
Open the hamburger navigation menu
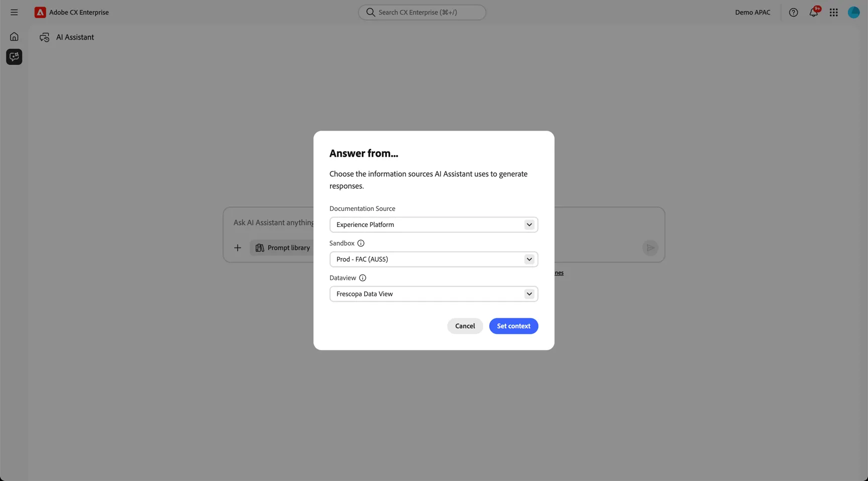coord(14,12)
